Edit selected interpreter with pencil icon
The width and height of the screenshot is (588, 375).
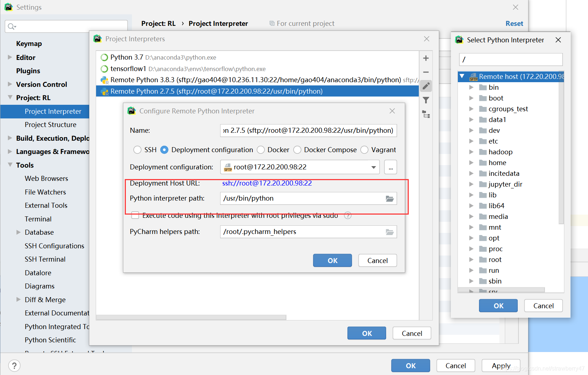pos(426,86)
